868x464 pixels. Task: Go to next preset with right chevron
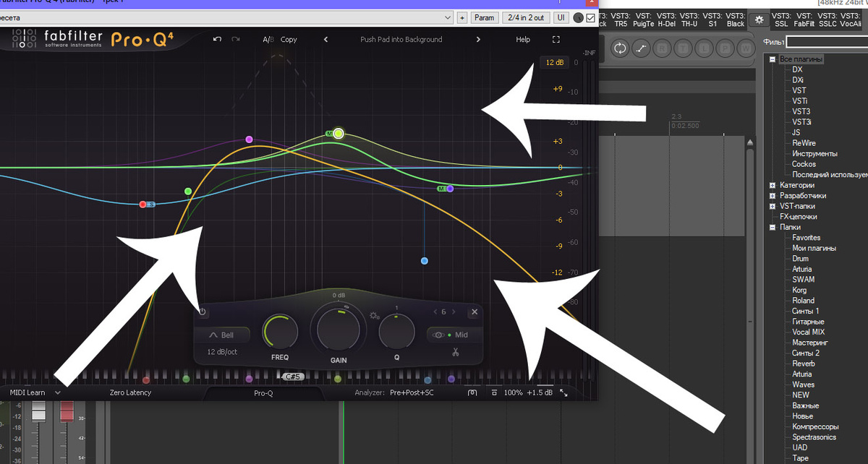(477, 40)
